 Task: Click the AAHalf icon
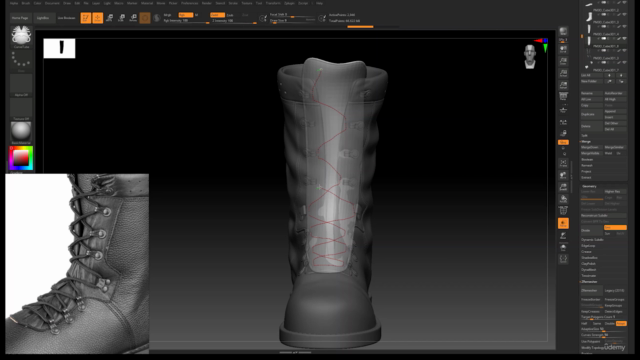(x=563, y=85)
